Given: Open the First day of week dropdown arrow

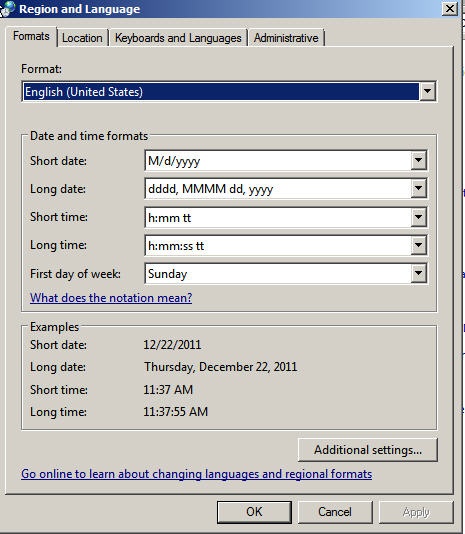Looking at the screenshot, I should (418, 273).
